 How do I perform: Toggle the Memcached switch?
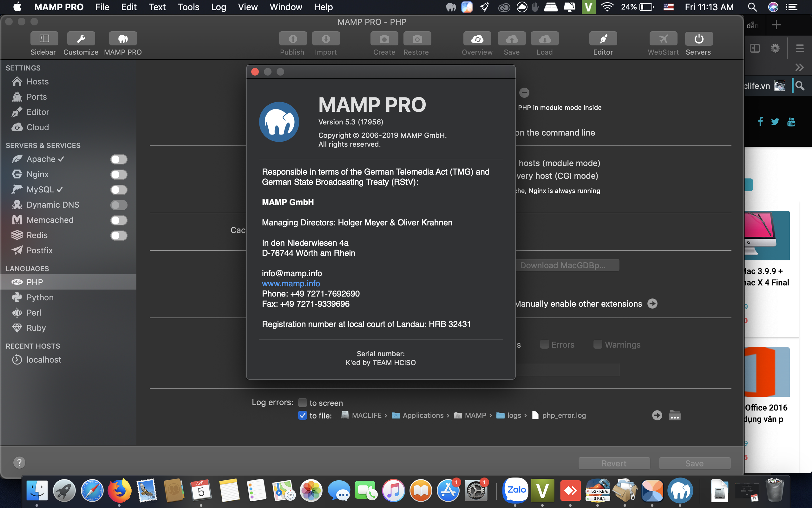click(119, 220)
